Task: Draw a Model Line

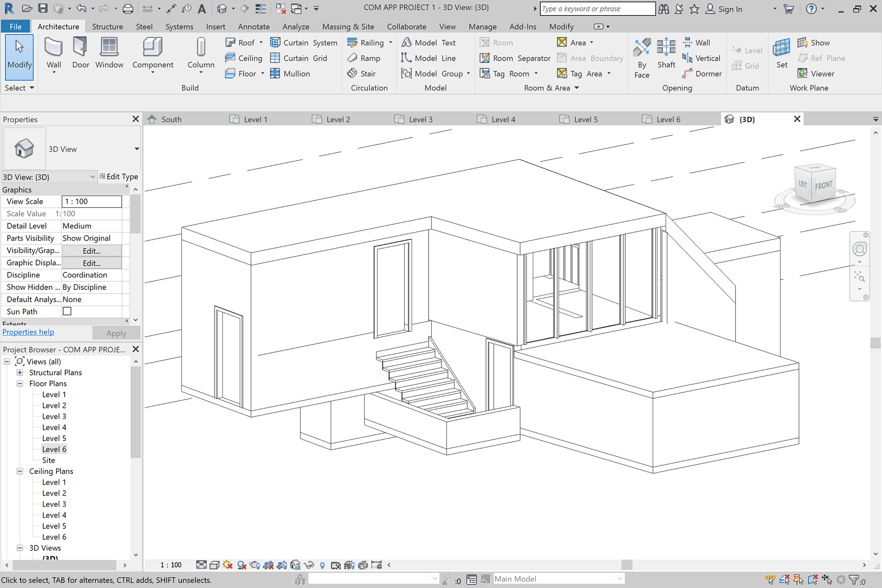Action: click(429, 58)
